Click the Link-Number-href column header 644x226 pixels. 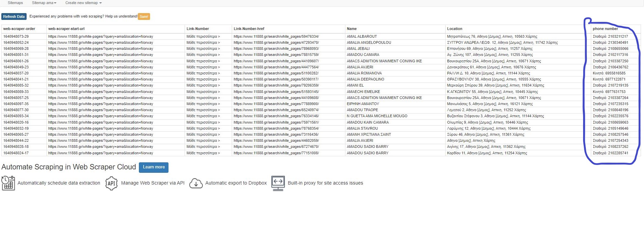pos(249,29)
